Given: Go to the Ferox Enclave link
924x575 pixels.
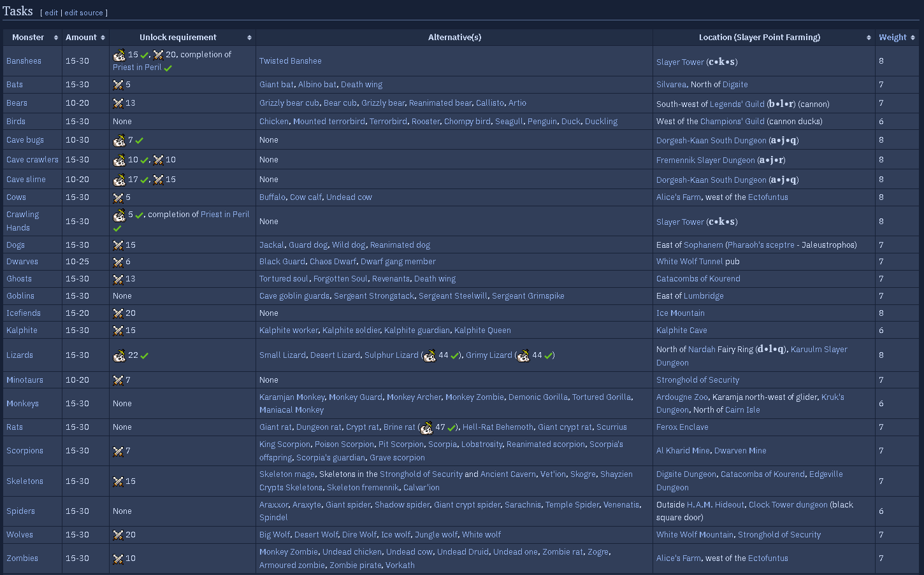Looking at the screenshot, I should (x=682, y=427).
